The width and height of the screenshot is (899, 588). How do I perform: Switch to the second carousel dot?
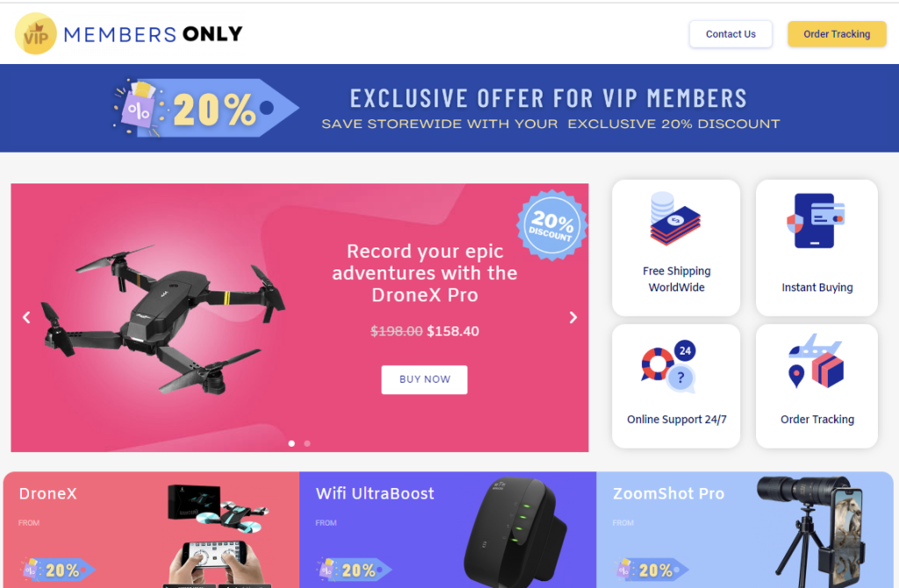point(307,443)
